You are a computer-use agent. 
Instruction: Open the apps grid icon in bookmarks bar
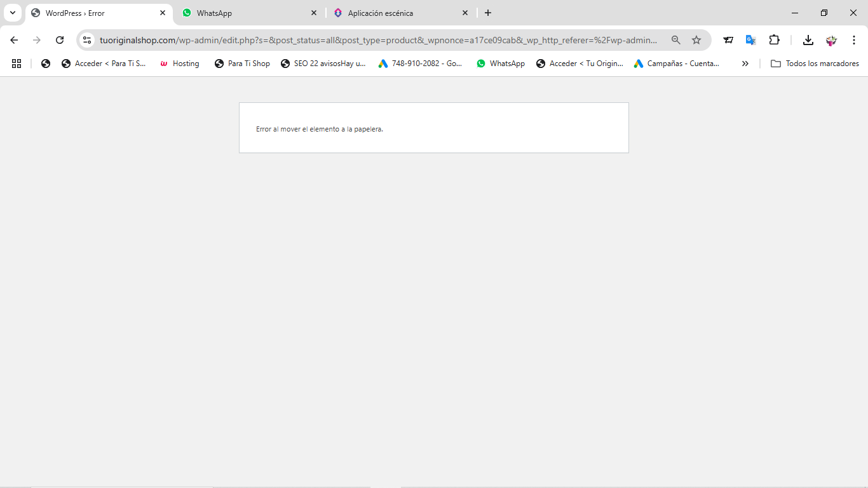(17, 64)
